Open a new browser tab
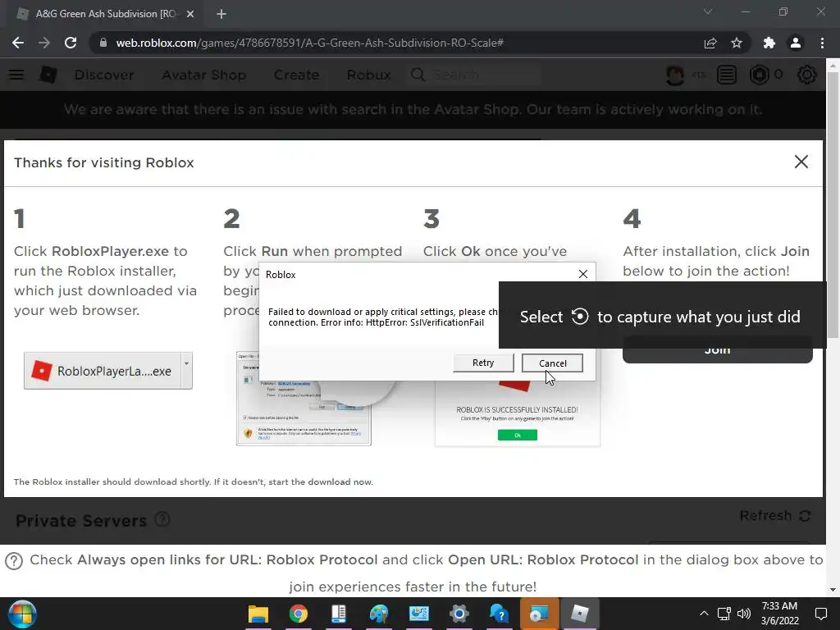This screenshot has width=840, height=630. tap(221, 14)
